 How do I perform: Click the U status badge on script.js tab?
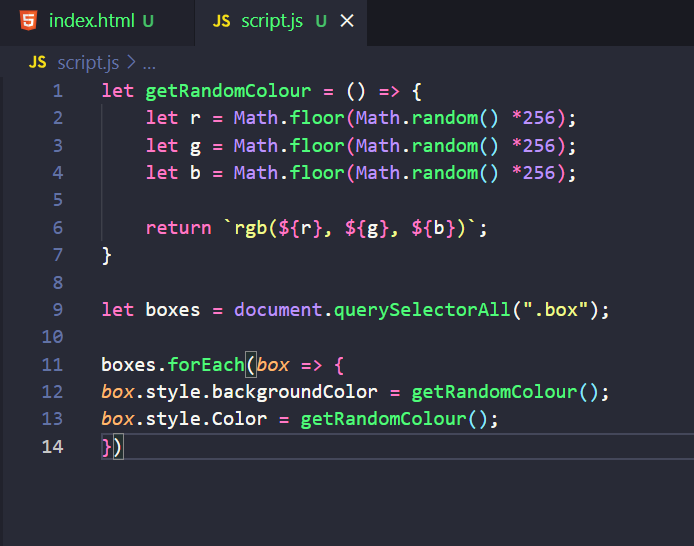[321, 21]
